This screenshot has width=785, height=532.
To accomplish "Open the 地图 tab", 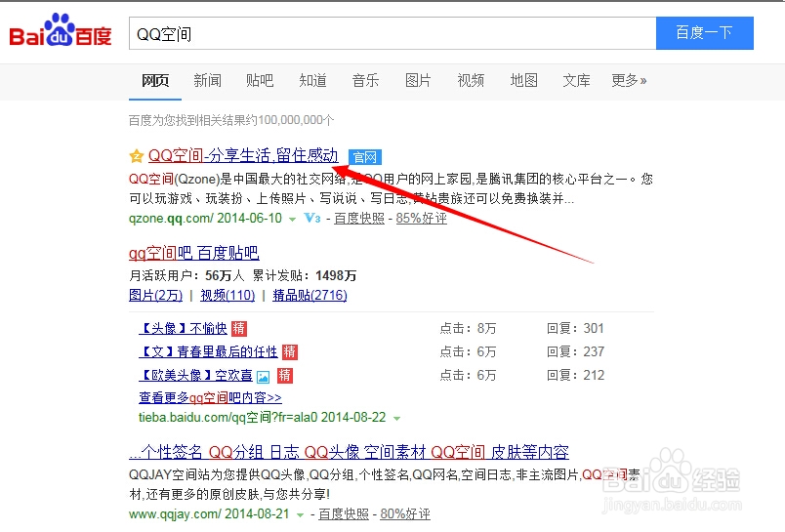I will pyautogui.click(x=523, y=81).
